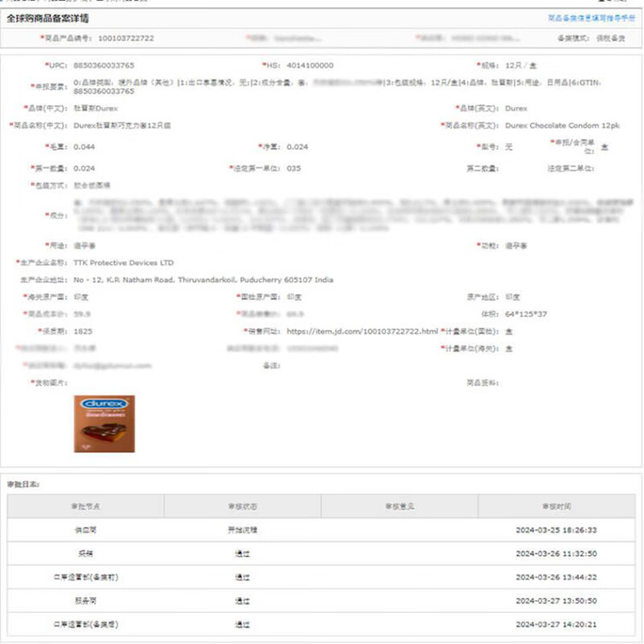Click the volume value 64*125*37

coord(526,314)
